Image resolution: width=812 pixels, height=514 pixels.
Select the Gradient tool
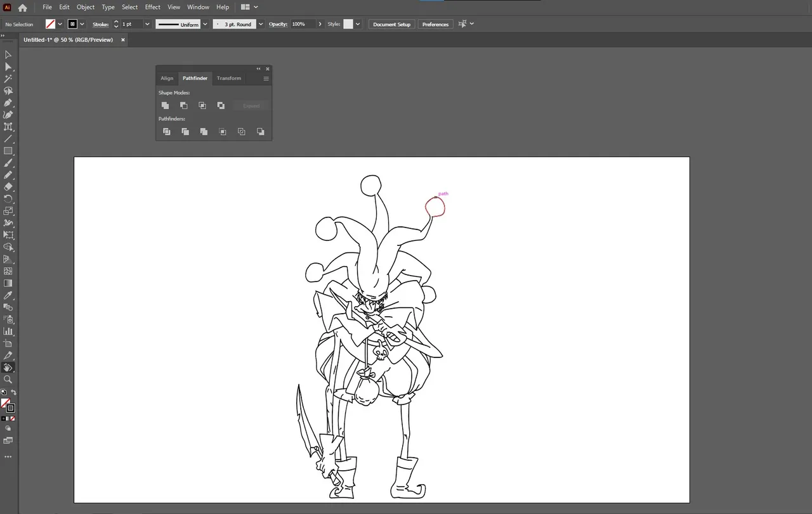pyautogui.click(x=8, y=283)
